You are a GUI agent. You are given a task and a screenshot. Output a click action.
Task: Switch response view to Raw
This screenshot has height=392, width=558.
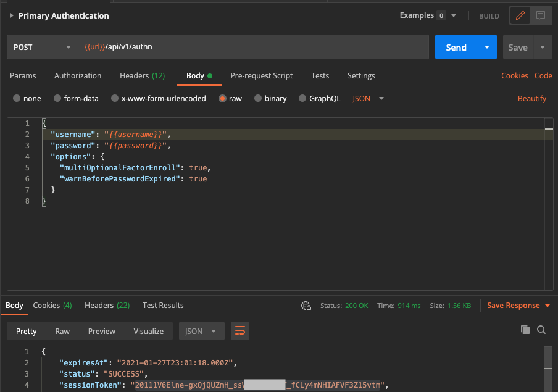coord(62,331)
